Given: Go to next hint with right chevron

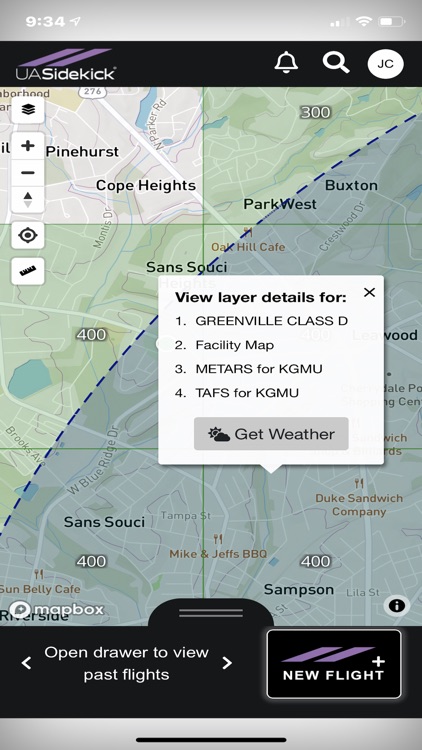Looking at the screenshot, I should [x=227, y=663].
